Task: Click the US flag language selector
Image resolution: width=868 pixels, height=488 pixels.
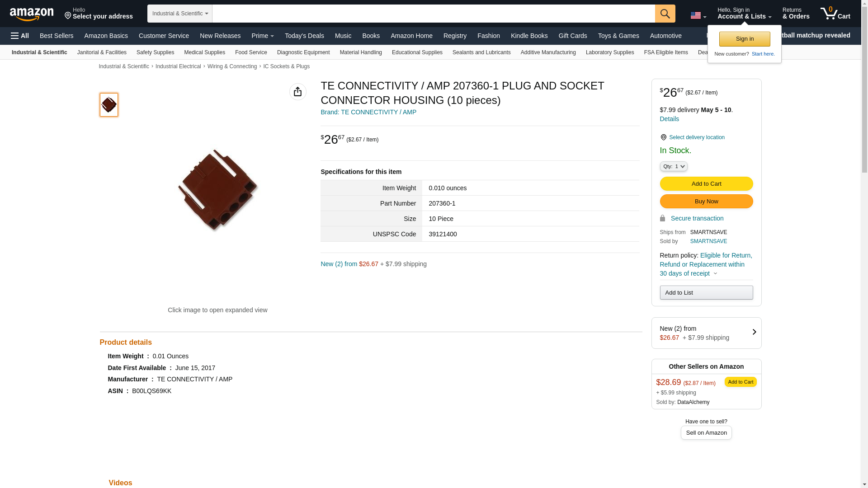Action: (x=698, y=15)
